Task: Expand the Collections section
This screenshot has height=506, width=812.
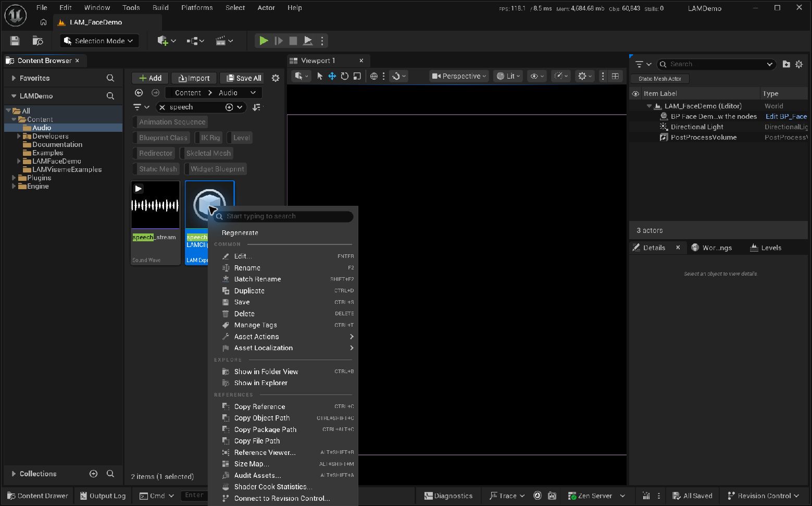Action: click(x=14, y=474)
